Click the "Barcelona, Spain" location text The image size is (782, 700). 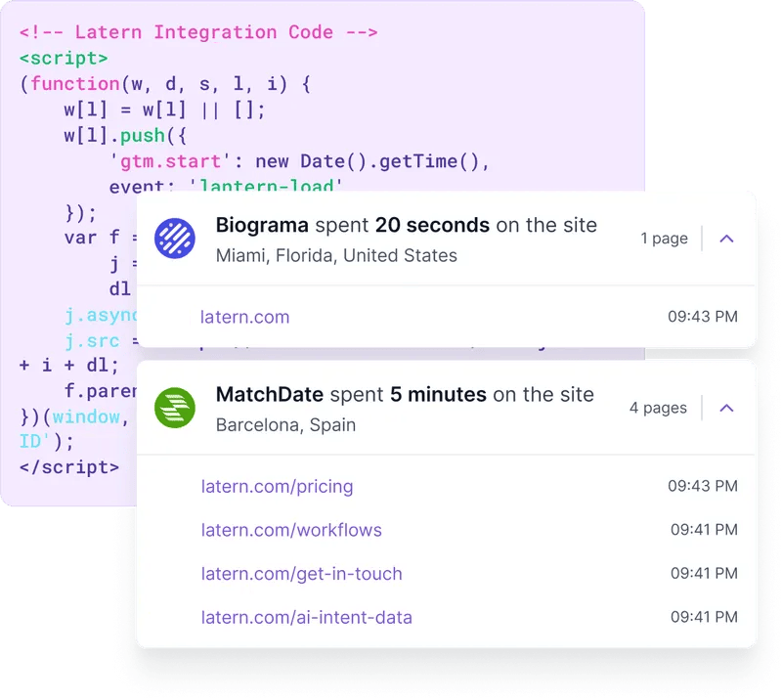[285, 425]
